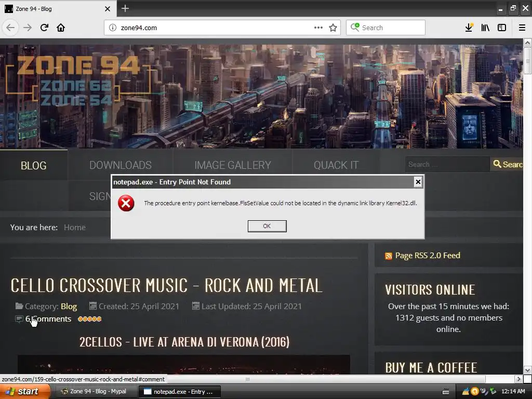The image size is (532, 399).
Task: Click 2CELLOS Live at Arena di Verona heading
Action: [184, 342]
